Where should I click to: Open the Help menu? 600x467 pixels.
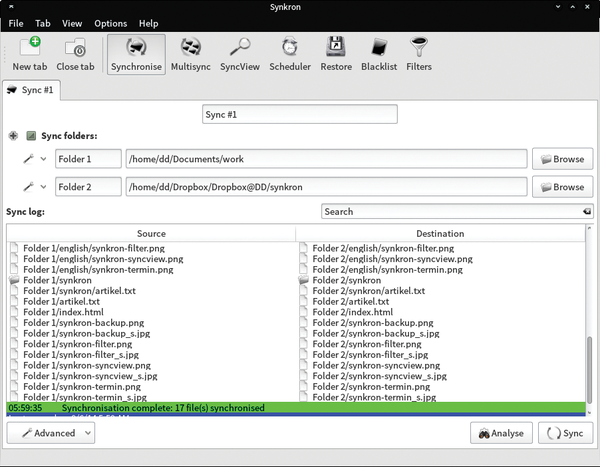tap(148, 23)
